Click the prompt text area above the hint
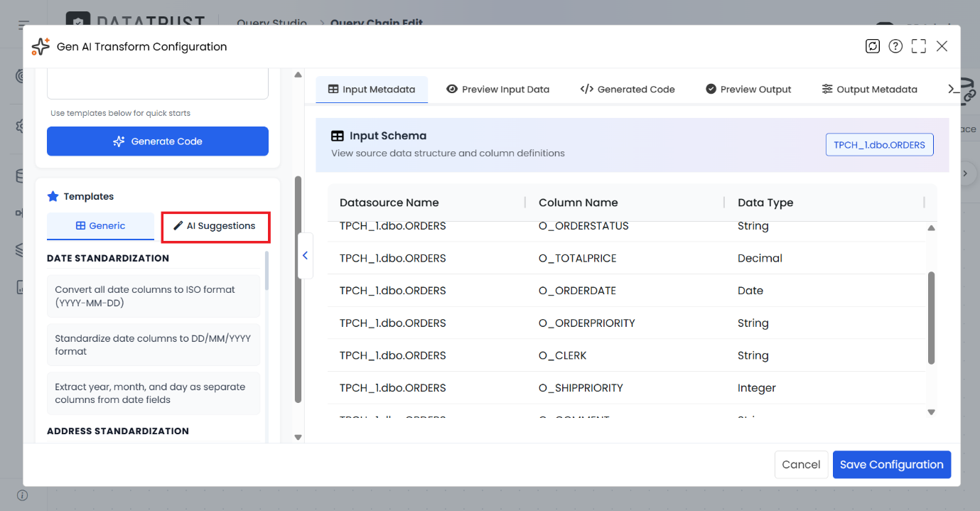The width and height of the screenshot is (980, 511). click(158, 84)
